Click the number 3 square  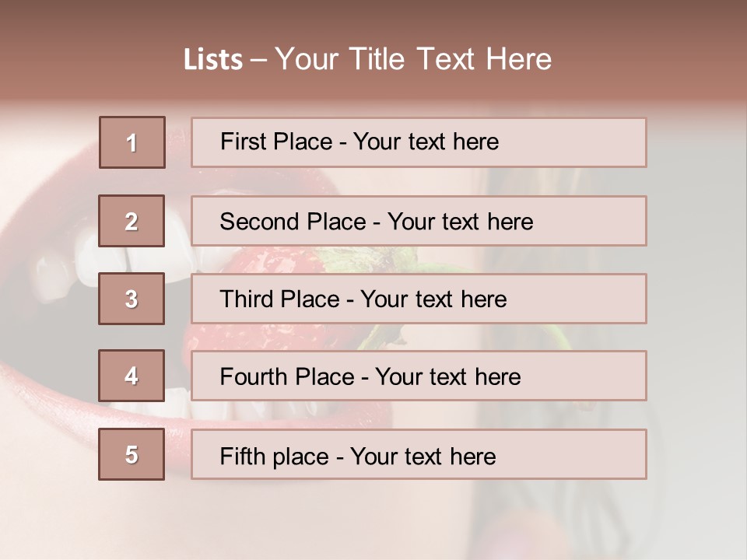click(132, 299)
